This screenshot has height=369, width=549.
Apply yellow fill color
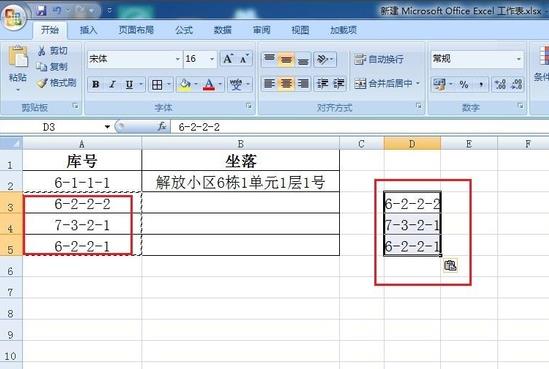click(185, 84)
